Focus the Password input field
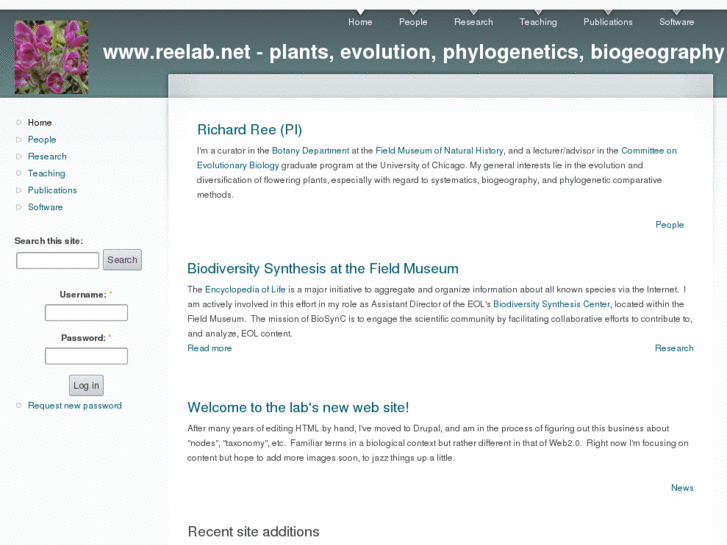This screenshot has height=545, width=727. 86,356
